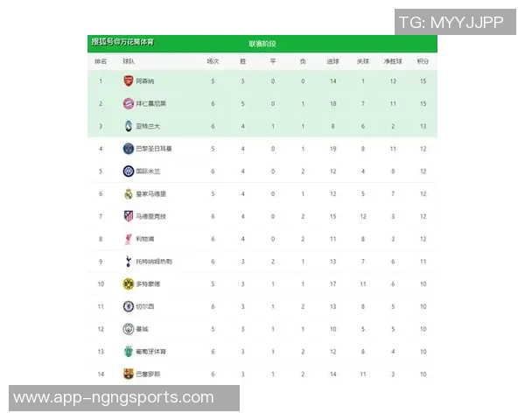The width and height of the screenshot is (525, 420).
Task: Click the 排名 rank column header
Action: click(101, 61)
